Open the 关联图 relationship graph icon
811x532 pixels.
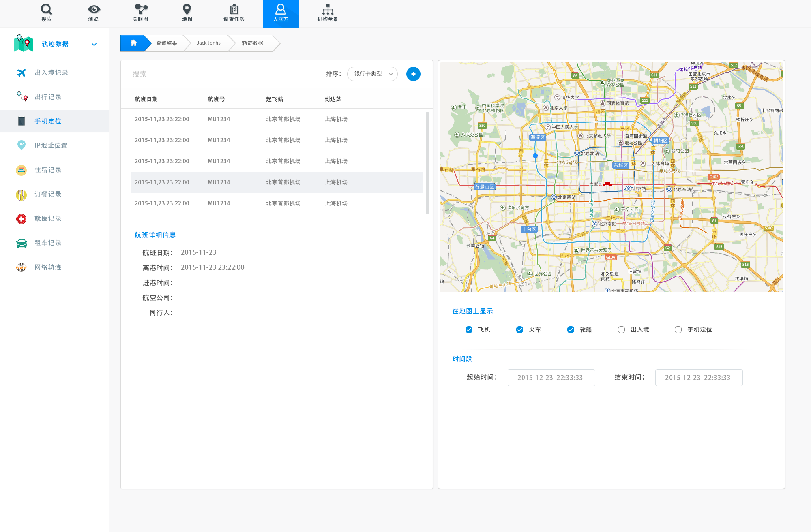point(140,10)
